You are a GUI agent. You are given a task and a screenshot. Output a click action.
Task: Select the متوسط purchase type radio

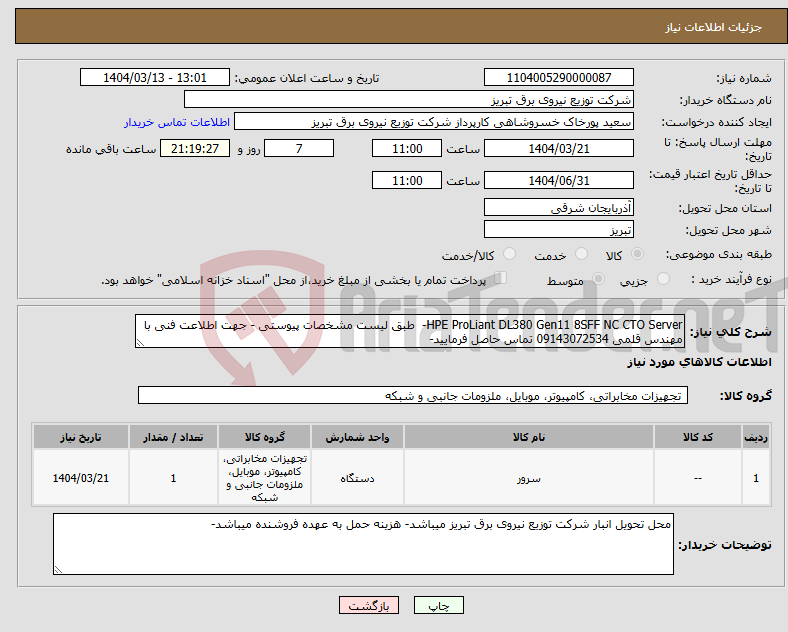[x=598, y=279]
